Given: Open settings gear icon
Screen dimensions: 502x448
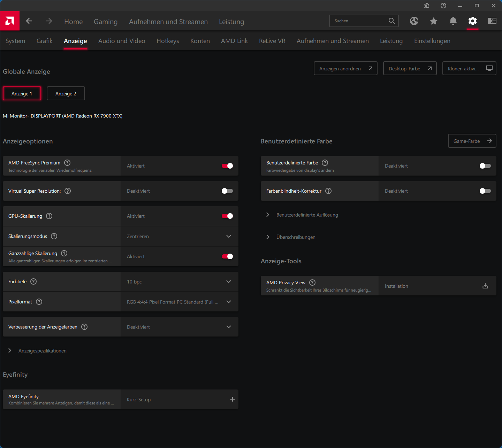Looking at the screenshot, I should [472, 21].
